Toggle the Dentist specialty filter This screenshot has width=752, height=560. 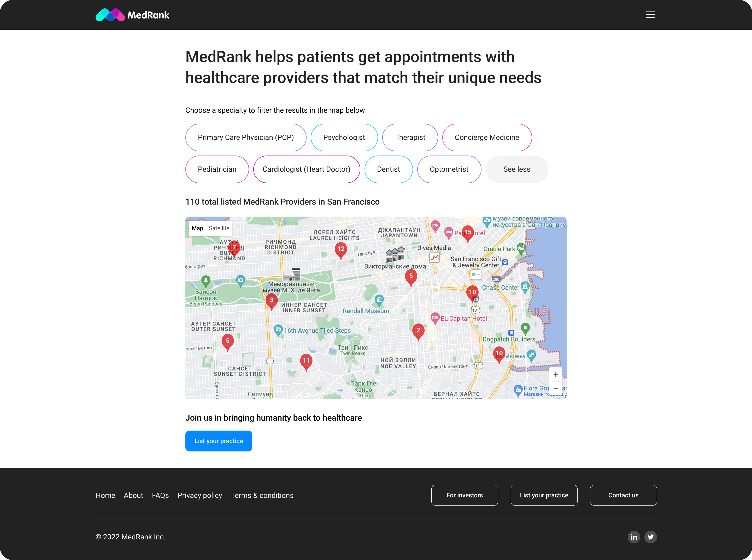tap(388, 169)
